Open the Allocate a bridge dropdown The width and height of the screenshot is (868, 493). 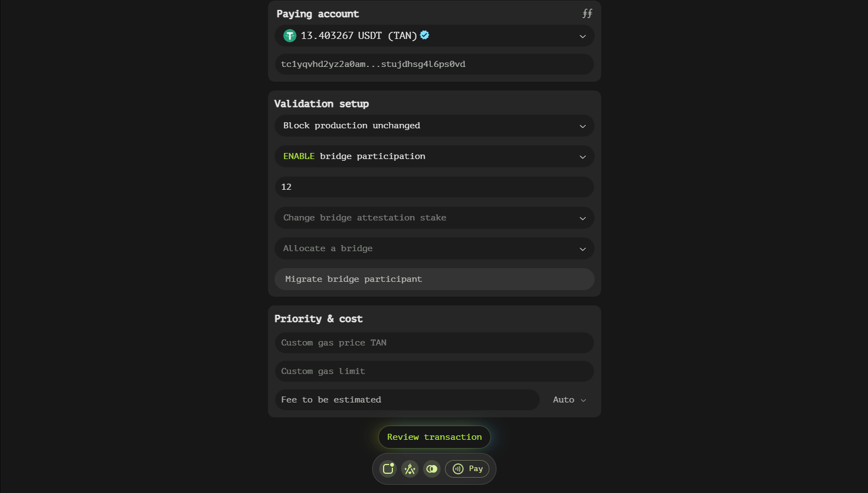[434, 248]
